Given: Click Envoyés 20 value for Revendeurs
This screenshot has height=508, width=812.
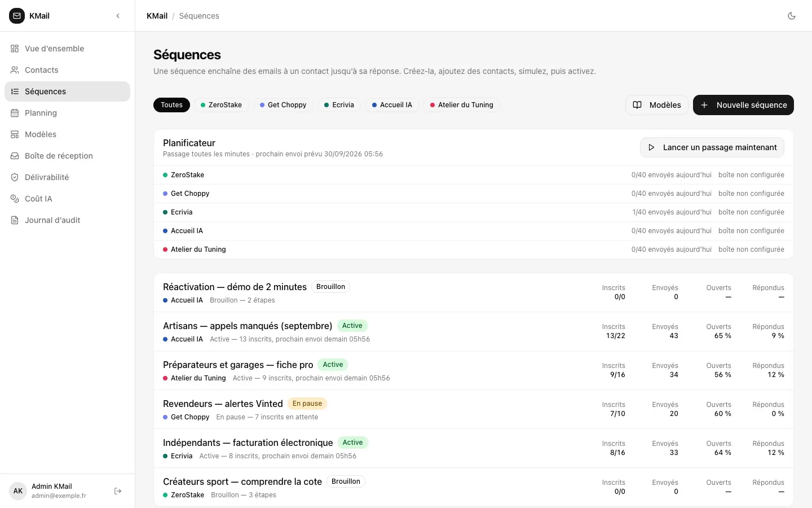Looking at the screenshot, I should 674,414.
